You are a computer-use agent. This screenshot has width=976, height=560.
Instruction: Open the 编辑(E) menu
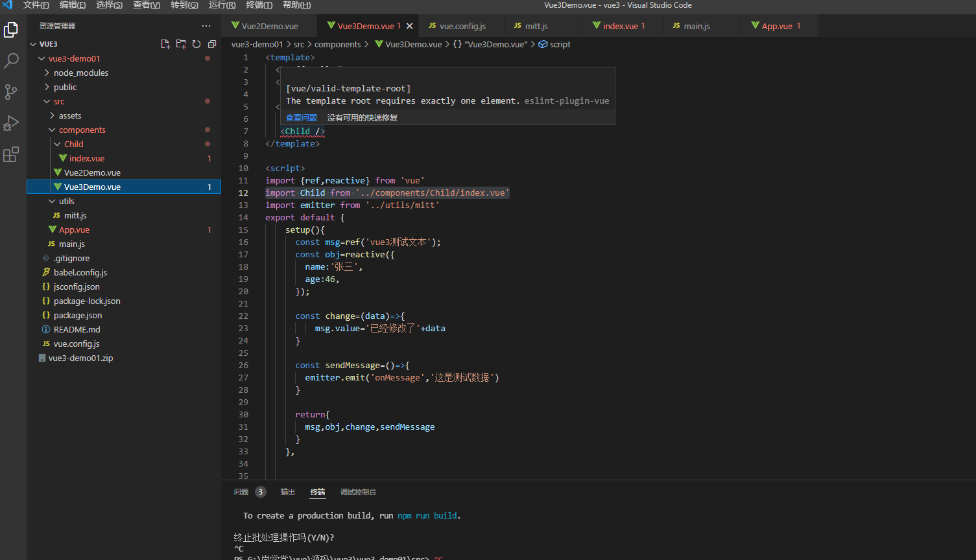pyautogui.click(x=73, y=5)
